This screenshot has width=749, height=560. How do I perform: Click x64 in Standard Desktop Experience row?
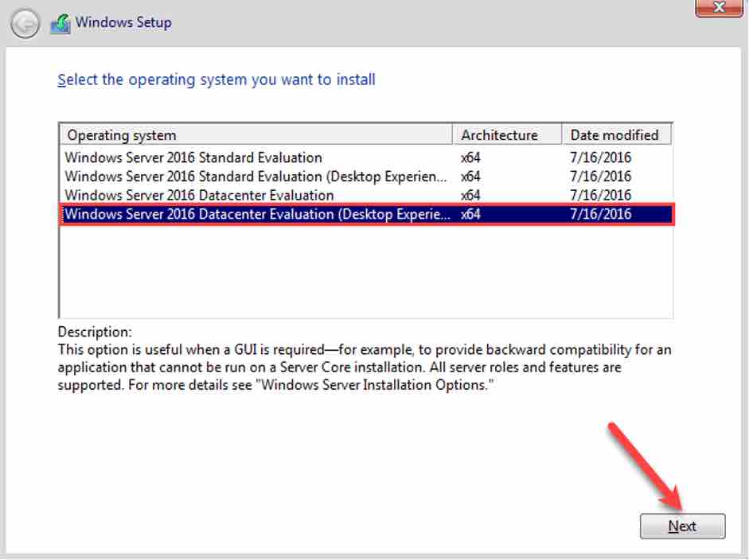470,177
